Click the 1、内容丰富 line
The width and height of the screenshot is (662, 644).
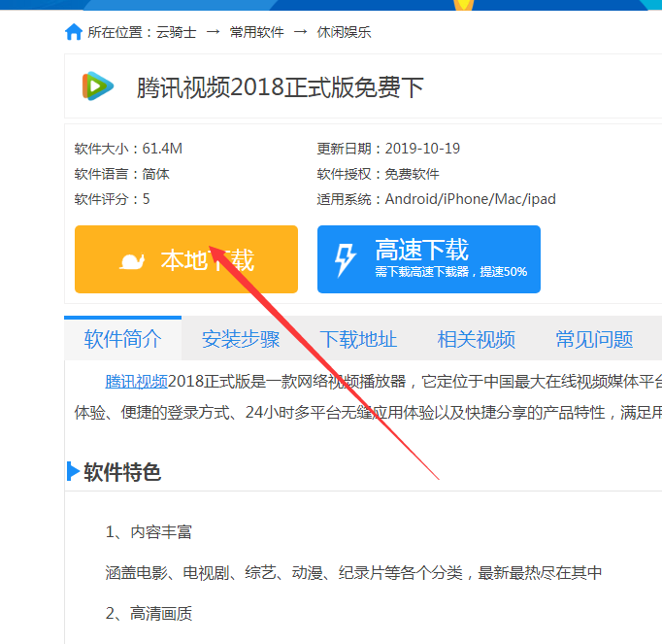149,531
